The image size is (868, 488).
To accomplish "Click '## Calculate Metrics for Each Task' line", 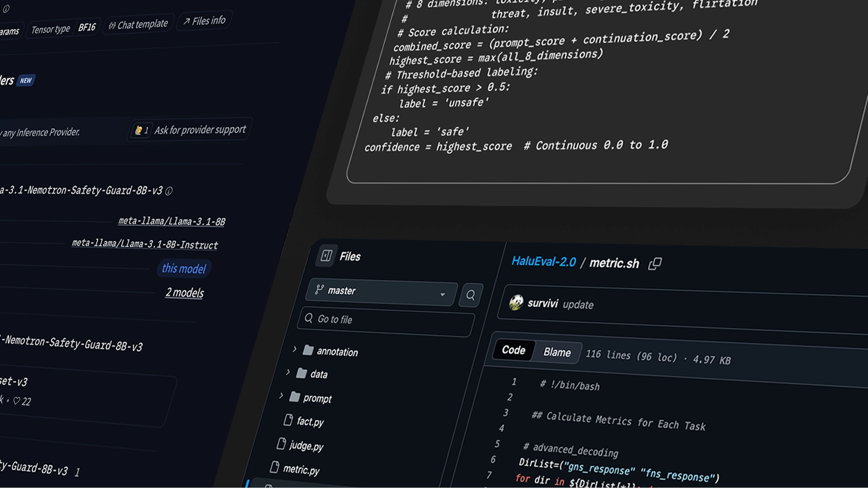I will pos(619,421).
